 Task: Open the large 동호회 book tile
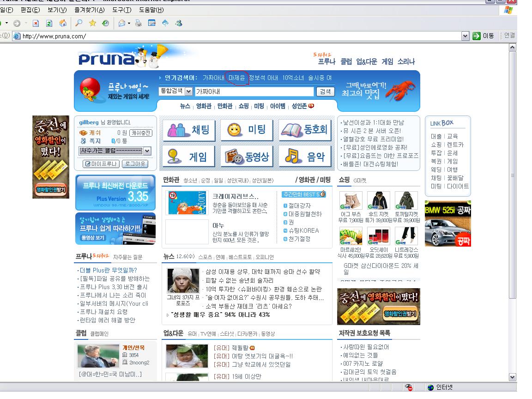(305, 130)
